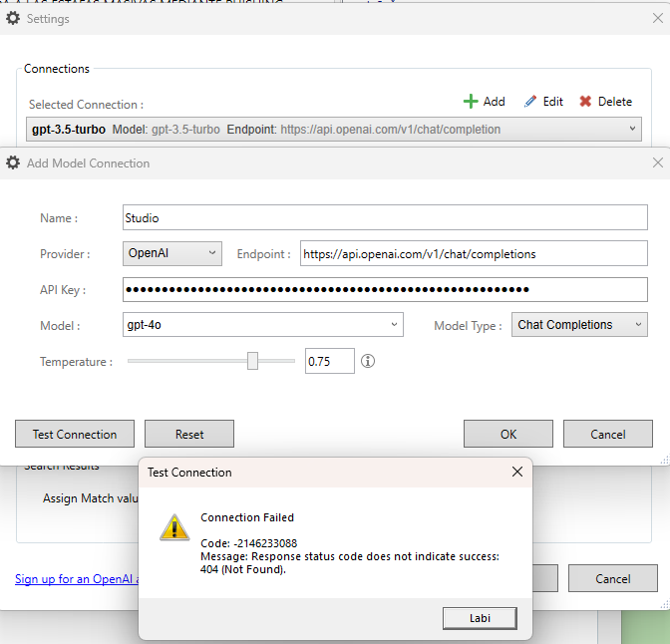Image resolution: width=670 pixels, height=644 pixels.
Task: Click the warning icon in Test Connection dialog
Action: coord(174,527)
